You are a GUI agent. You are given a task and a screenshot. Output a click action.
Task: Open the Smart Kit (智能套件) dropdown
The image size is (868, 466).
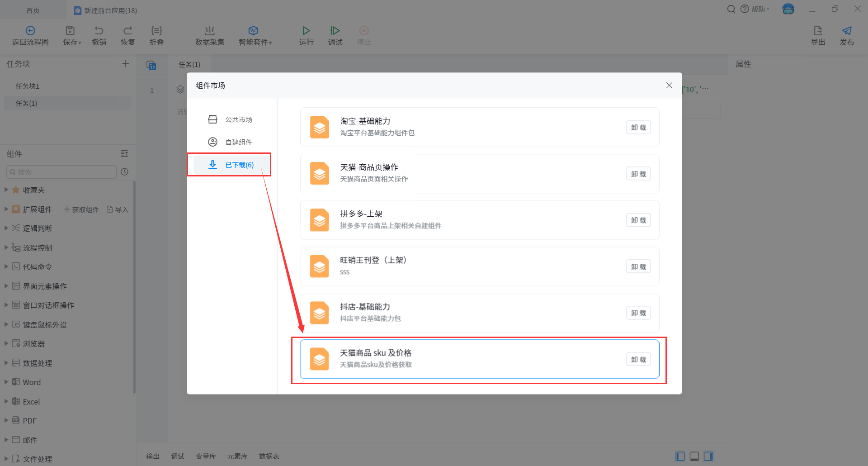tap(255, 35)
